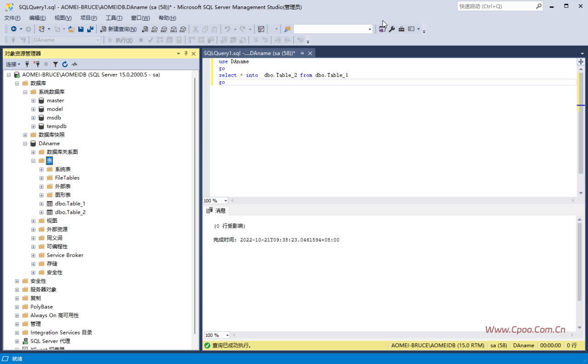The image size is (588, 364).
Task: Click the Open File folder icon
Action: pos(71,29)
